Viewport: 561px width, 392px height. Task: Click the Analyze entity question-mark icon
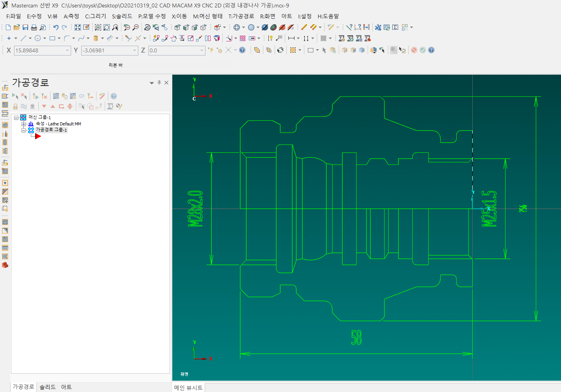[x=349, y=27]
